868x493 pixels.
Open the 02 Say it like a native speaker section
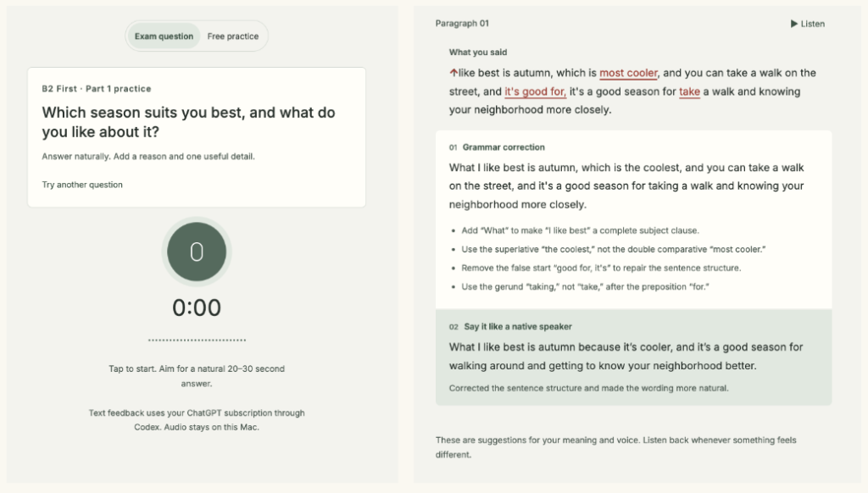[510, 326]
